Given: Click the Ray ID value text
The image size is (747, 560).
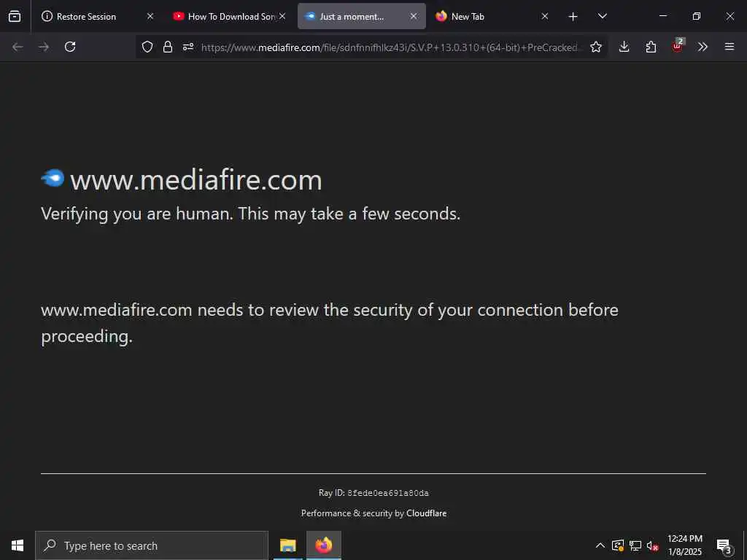Looking at the screenshot, I should coord(388,493).
